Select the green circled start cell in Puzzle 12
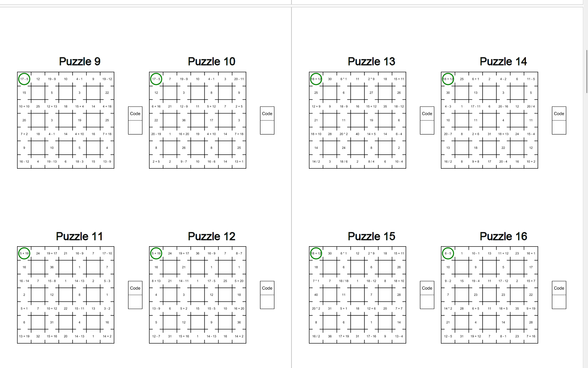 (156, 253)
